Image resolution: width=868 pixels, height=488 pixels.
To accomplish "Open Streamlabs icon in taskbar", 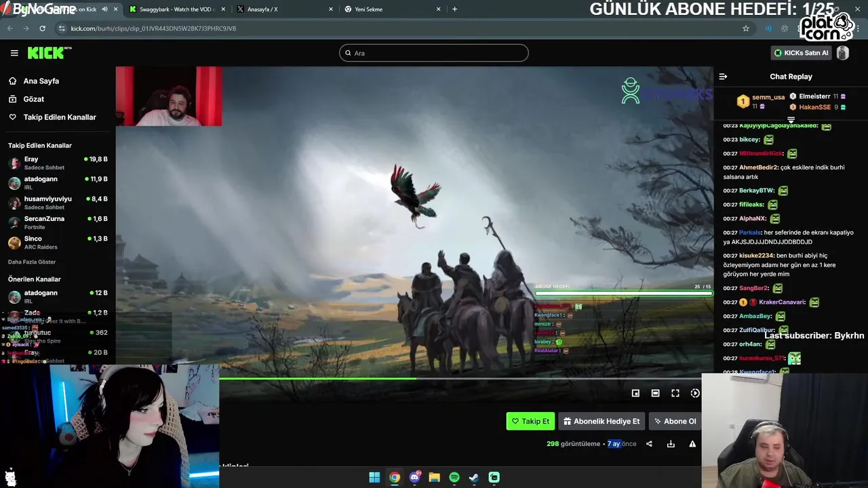I will coord(494,478).
